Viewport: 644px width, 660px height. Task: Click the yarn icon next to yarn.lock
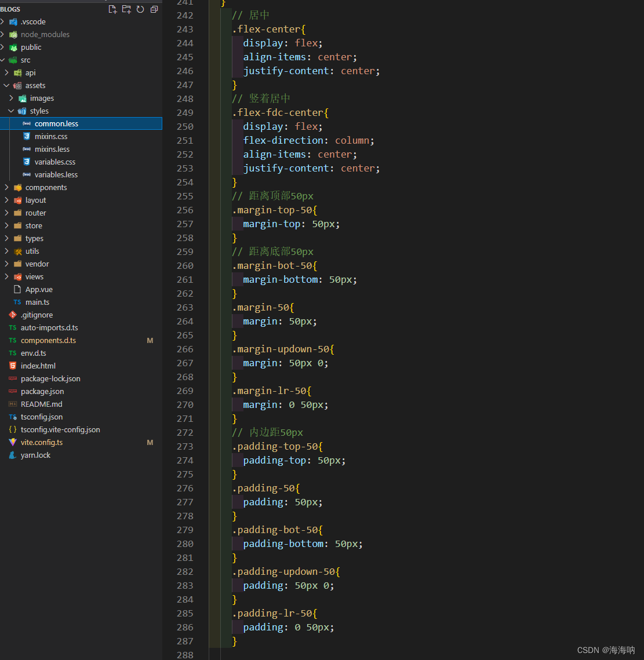13,455
